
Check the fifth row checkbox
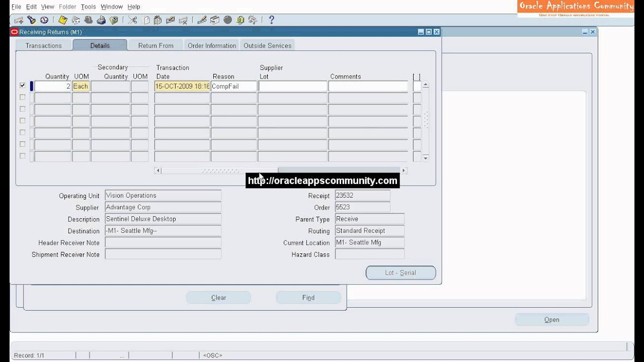click(22, 132)
